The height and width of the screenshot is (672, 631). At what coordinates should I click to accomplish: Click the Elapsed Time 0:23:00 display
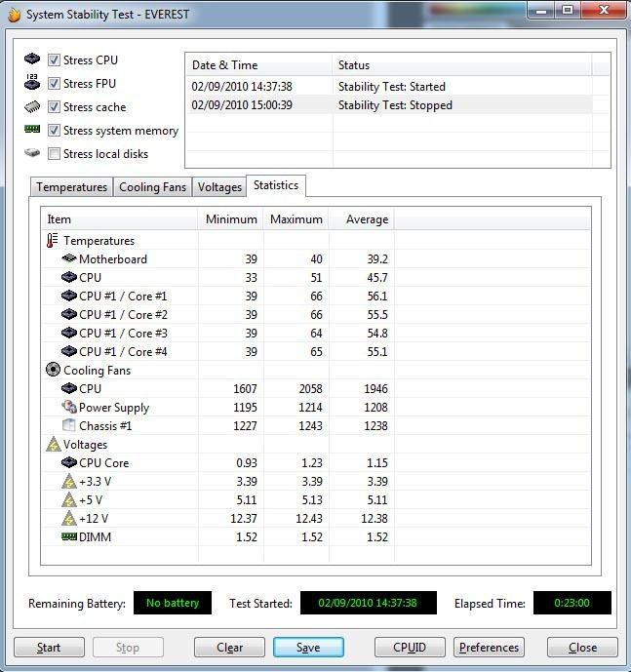(572, 603)
